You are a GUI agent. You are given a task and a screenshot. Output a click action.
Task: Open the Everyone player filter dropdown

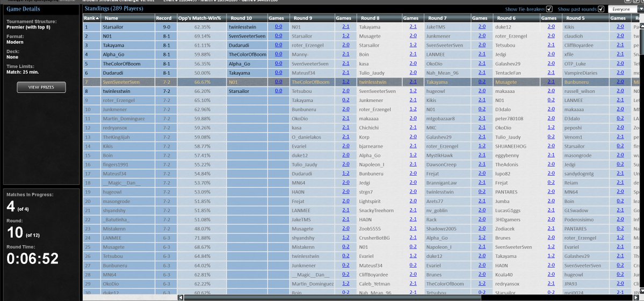(626, 9)
